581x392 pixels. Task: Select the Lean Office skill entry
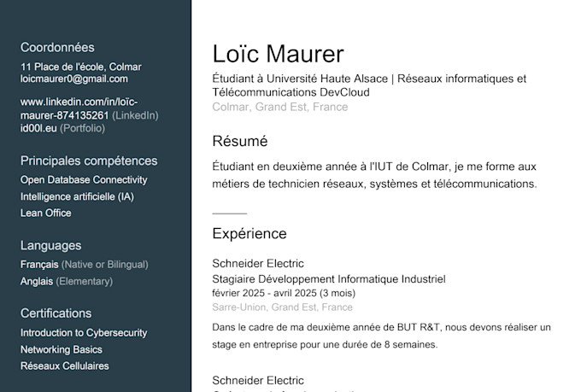(46, 213)
